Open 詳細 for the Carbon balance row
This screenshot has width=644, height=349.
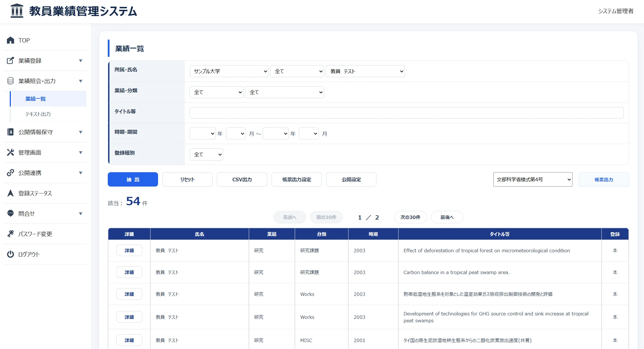pyautogui.click(x=129, y=272)
